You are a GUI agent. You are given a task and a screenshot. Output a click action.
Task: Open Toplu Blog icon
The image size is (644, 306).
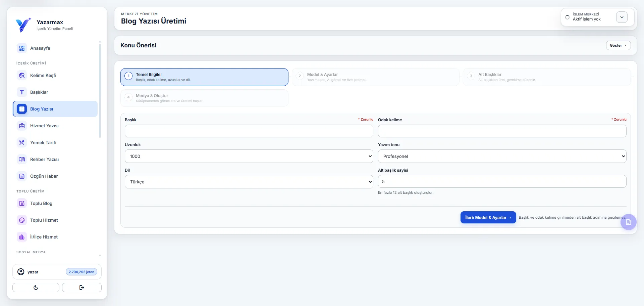coord(22,203)
